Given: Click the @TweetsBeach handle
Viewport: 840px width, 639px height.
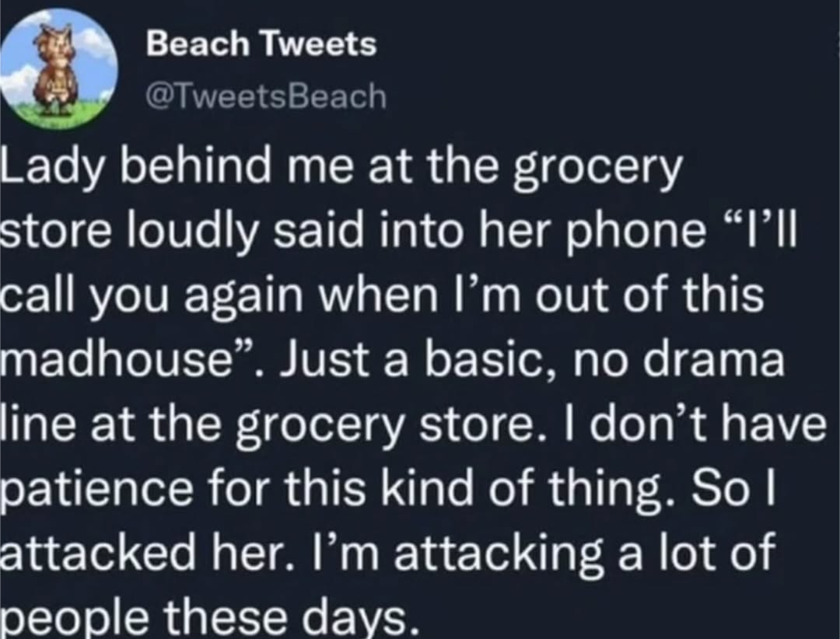Looking at the screenshot, I should (x=265, y=96).
